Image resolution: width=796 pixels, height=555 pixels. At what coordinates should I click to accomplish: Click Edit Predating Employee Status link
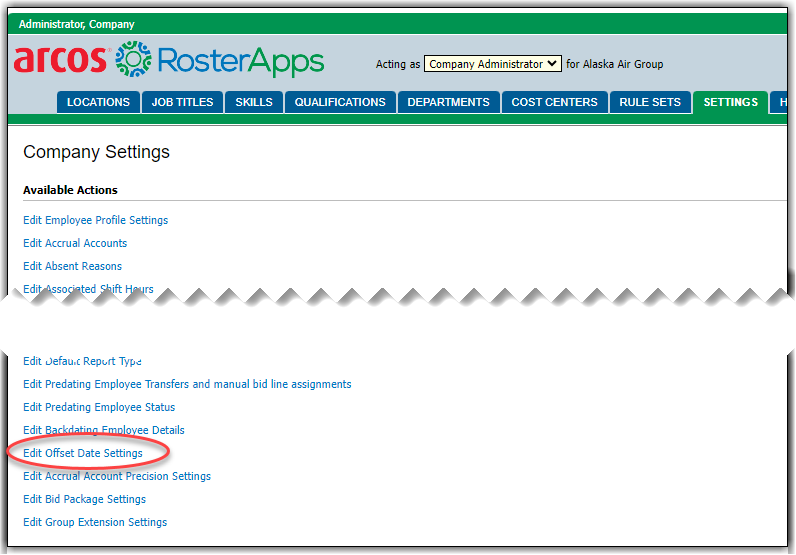[x=99, y=407]
